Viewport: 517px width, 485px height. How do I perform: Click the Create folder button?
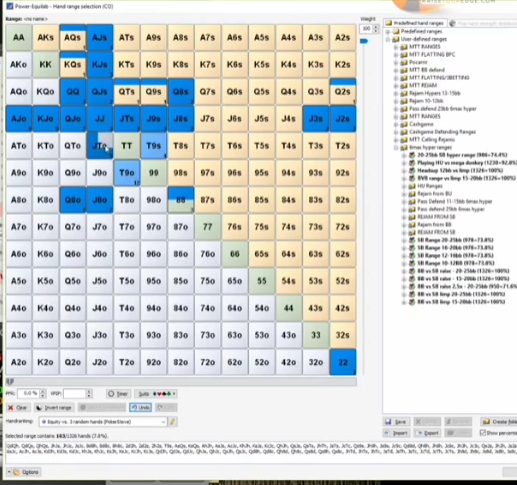click(499, 422)
